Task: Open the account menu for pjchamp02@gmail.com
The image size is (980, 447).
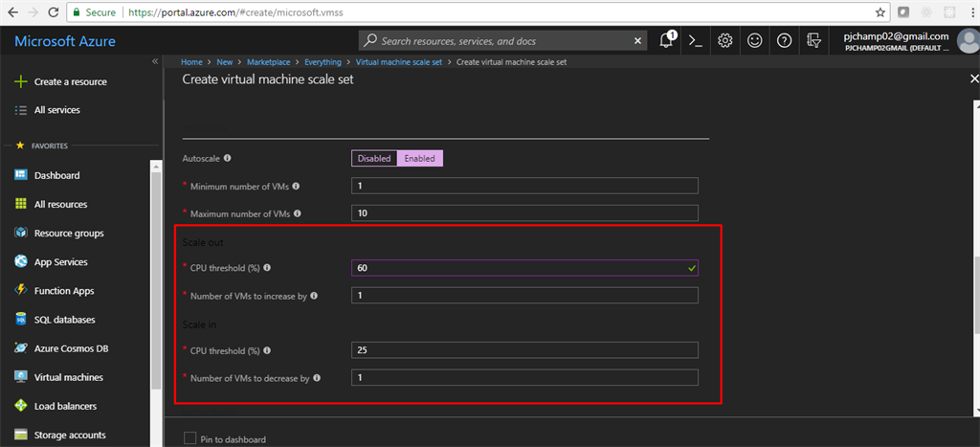Action: tap(896, 40)
